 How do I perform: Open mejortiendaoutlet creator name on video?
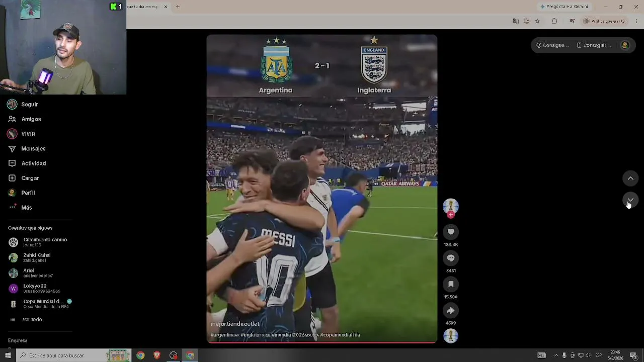(x=235, y=324)
